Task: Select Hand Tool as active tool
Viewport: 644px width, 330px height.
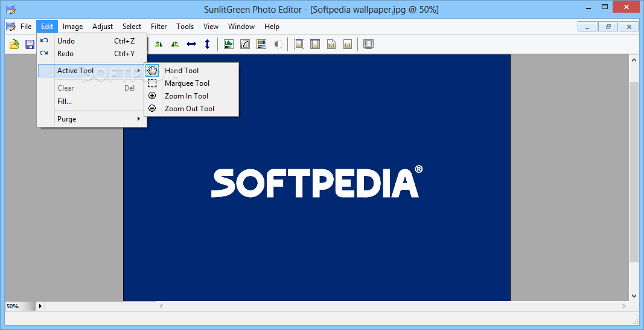Action: [191, 70]
